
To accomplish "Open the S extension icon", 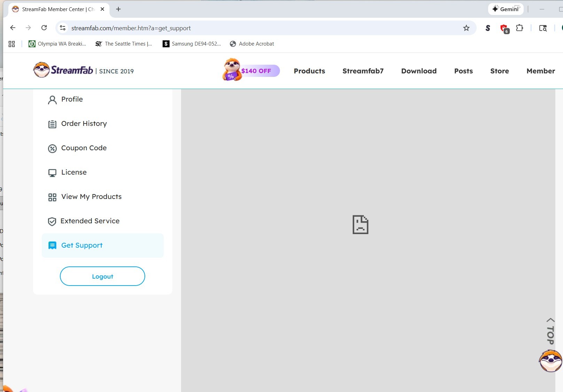I will [x=488, y=28].
